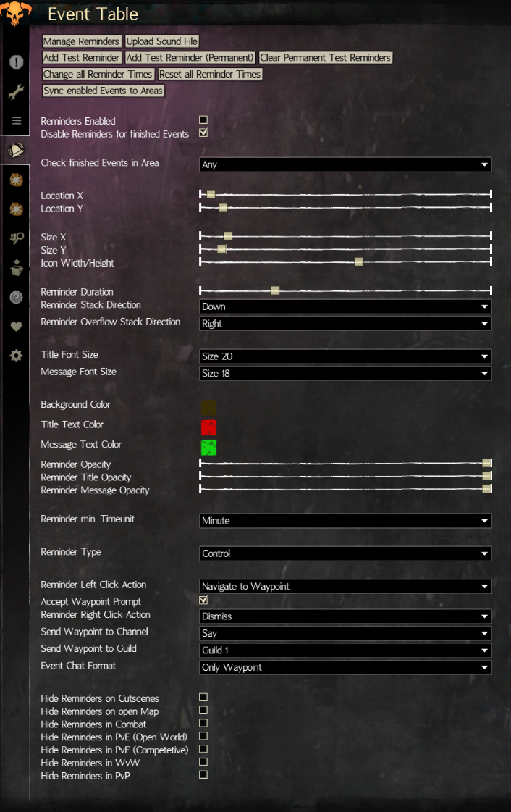Click the Add Test Reminder button

click(x=81, y=57)
